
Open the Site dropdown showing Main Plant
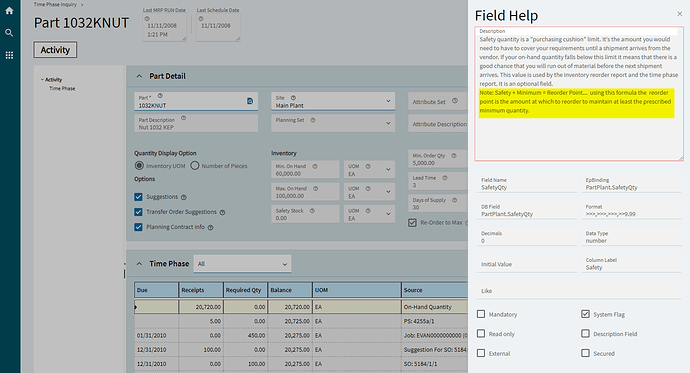[333, 102]
